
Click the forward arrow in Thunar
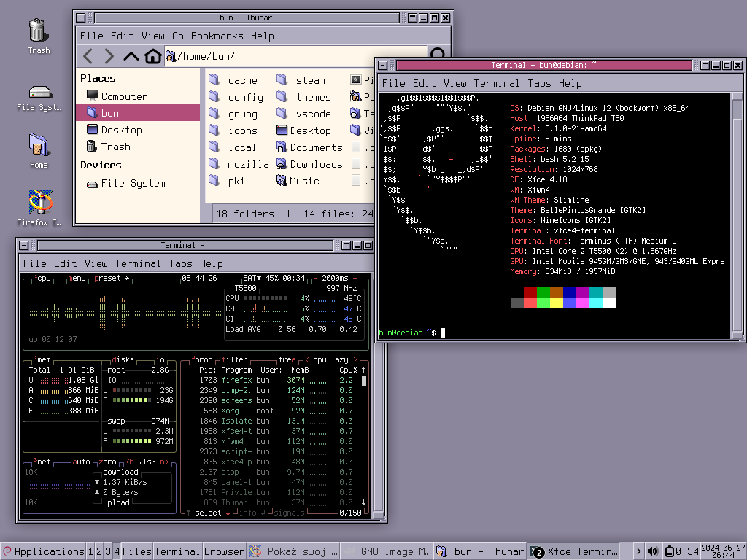point(109,56)
